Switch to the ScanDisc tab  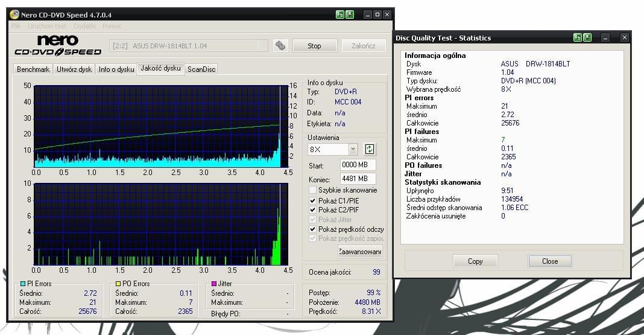[x=201, y=69]
